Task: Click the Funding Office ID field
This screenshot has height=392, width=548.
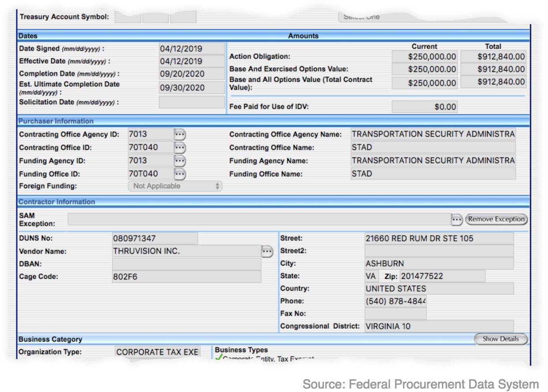Action: (151, 174)
